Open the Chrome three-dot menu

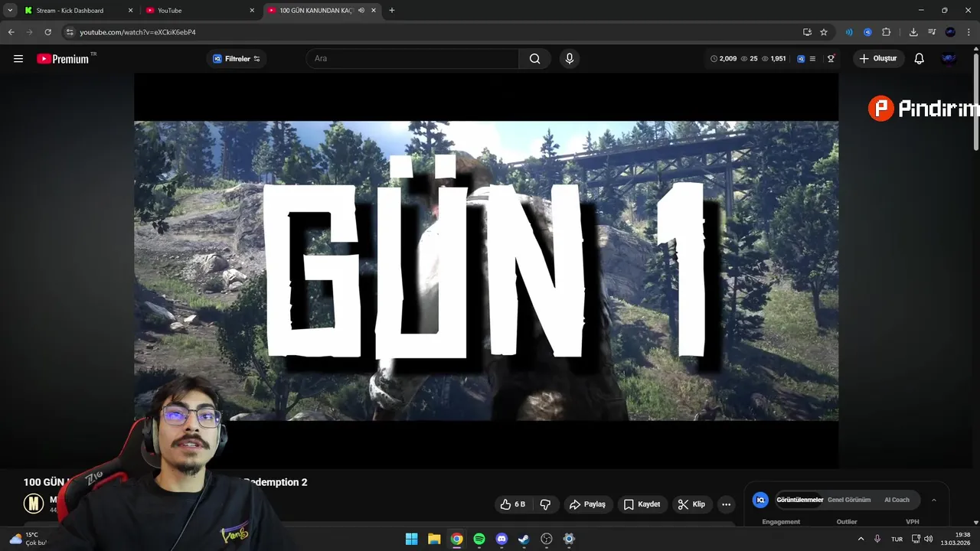[969, 32]
